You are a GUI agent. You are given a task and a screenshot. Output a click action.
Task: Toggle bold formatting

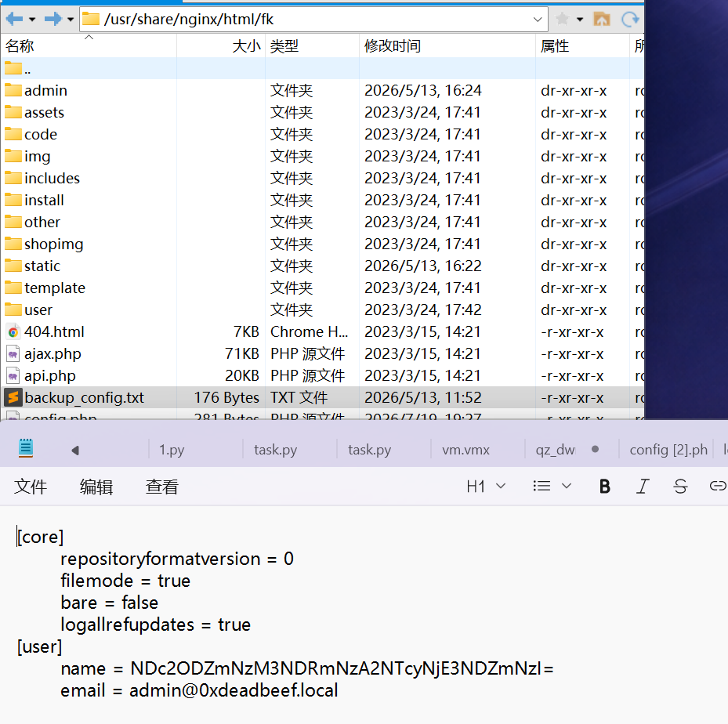pyautogui.click(x=604, y=487)
